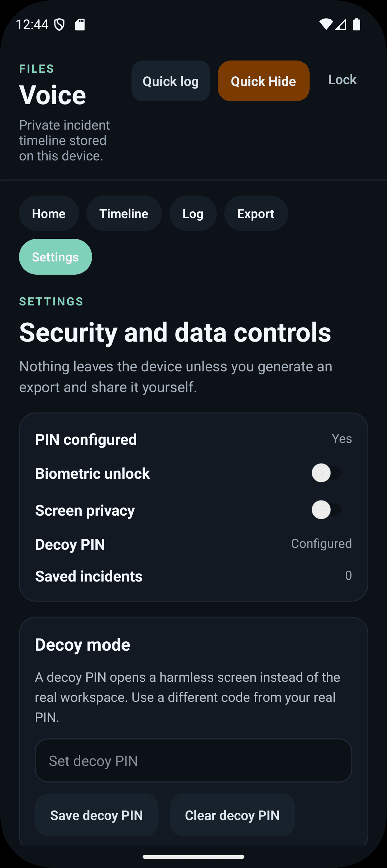Go to the Home tab
This screenshot has height=868, width=387.
pyautogui.click(x=49, y=213)
